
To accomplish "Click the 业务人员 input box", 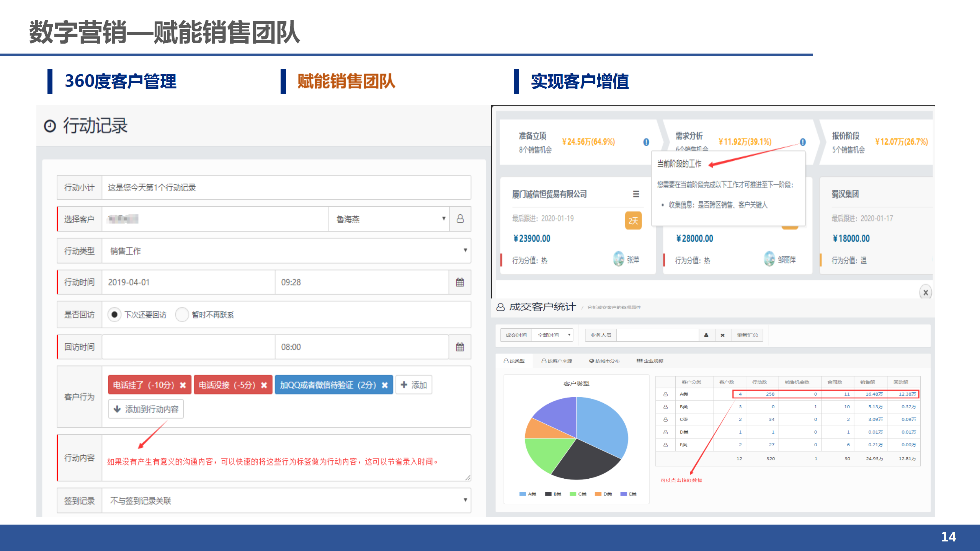I will tap(658, 335).
